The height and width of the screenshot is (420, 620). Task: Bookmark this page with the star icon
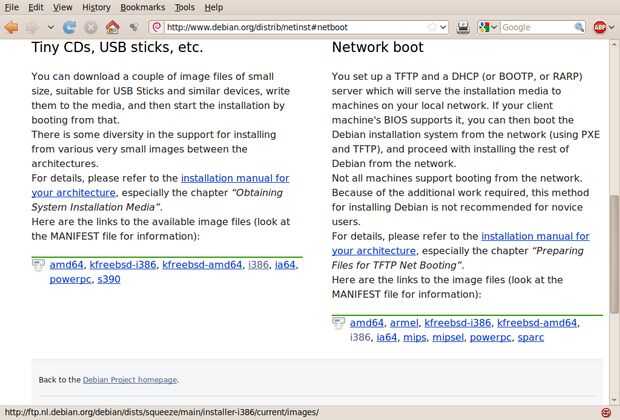point(432,27)
